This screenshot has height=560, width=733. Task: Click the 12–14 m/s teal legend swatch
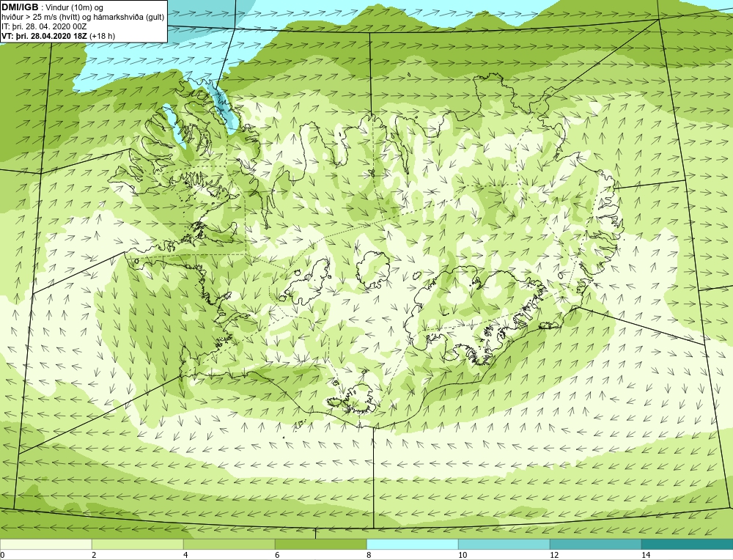tap(595, 544)
